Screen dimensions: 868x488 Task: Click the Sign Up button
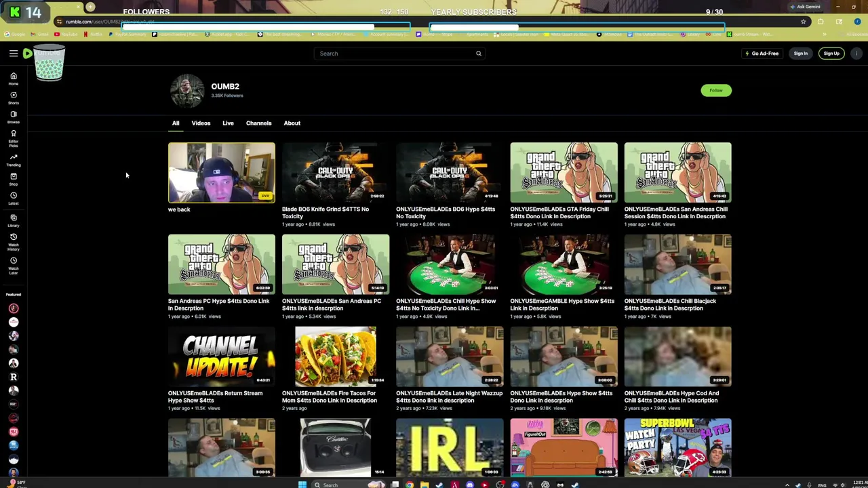point(831,54)
